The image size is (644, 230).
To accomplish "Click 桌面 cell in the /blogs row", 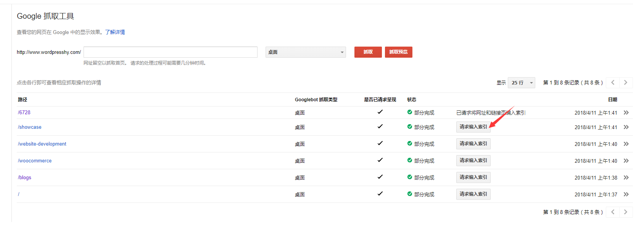I will tap(300, 178).
